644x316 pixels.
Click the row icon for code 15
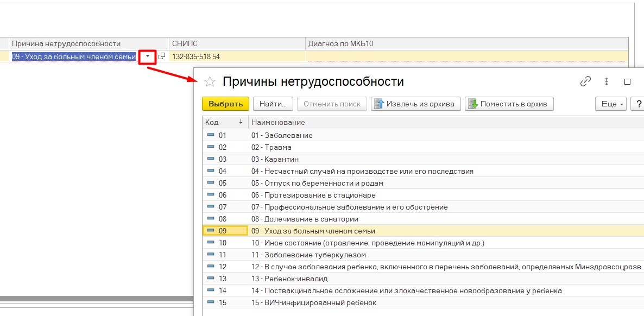tap(211, 302)
